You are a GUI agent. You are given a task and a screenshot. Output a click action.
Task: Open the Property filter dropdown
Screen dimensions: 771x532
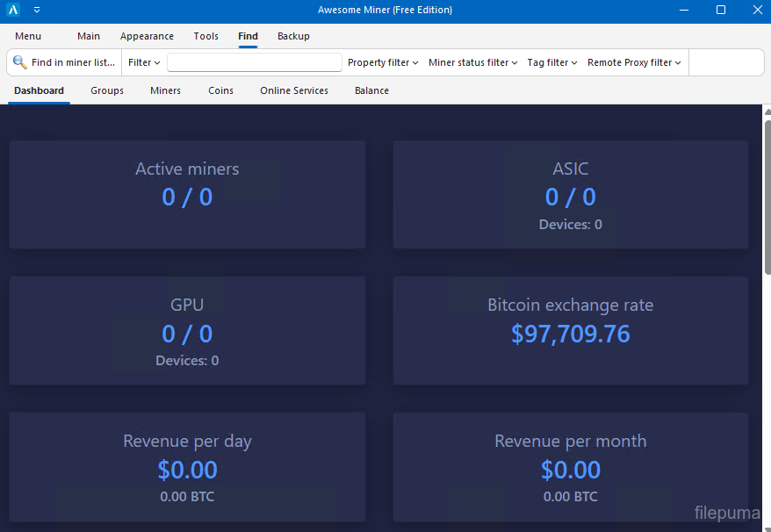click(x=383, y=62)
